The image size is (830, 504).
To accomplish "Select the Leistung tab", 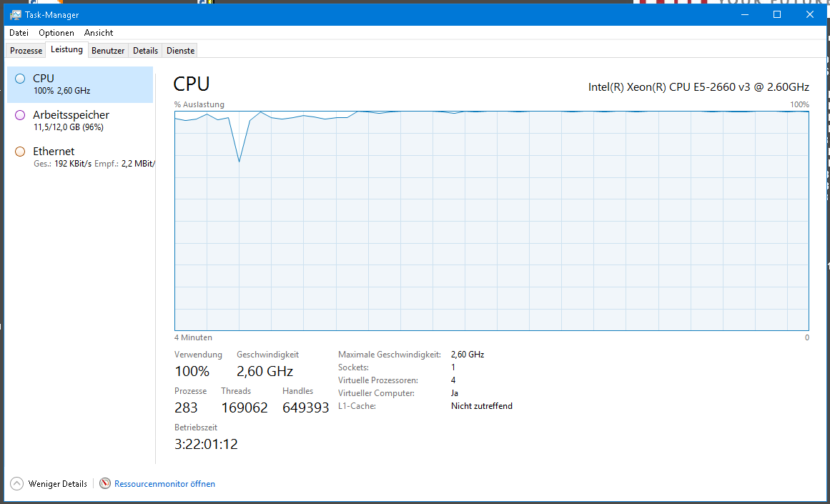I will tap(66, 50).
